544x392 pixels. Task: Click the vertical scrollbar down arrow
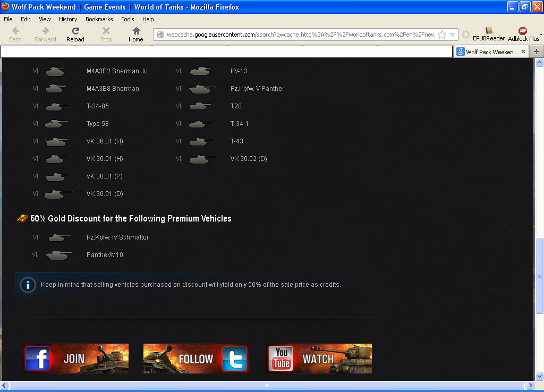tap(539, 377)
